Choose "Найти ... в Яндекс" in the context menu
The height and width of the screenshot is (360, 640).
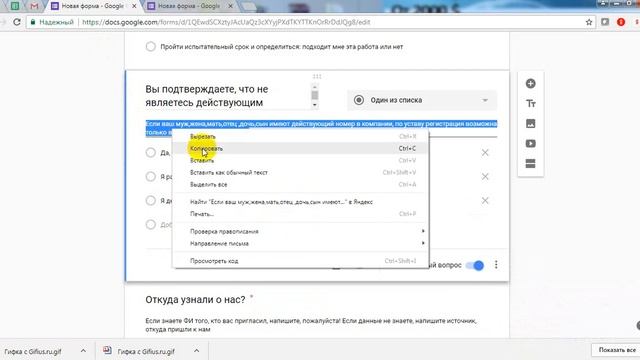coord(301,202)
